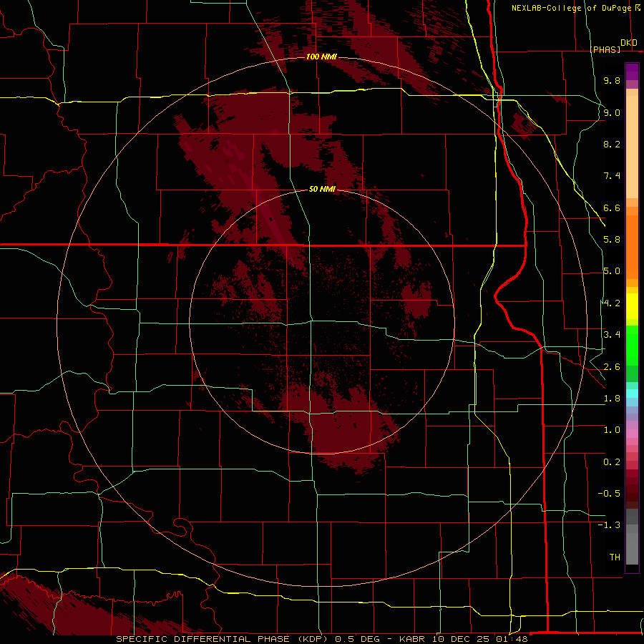Viewport: 644px width, 644px height.
Task: Click the 1.8 color scale value
Action: tap(612, 399)
